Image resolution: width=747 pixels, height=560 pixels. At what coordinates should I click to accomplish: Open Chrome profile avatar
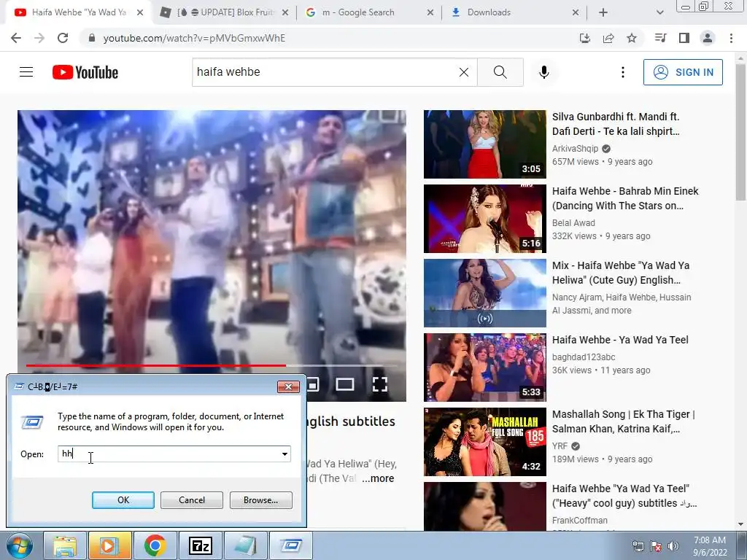tap(708, 38)
